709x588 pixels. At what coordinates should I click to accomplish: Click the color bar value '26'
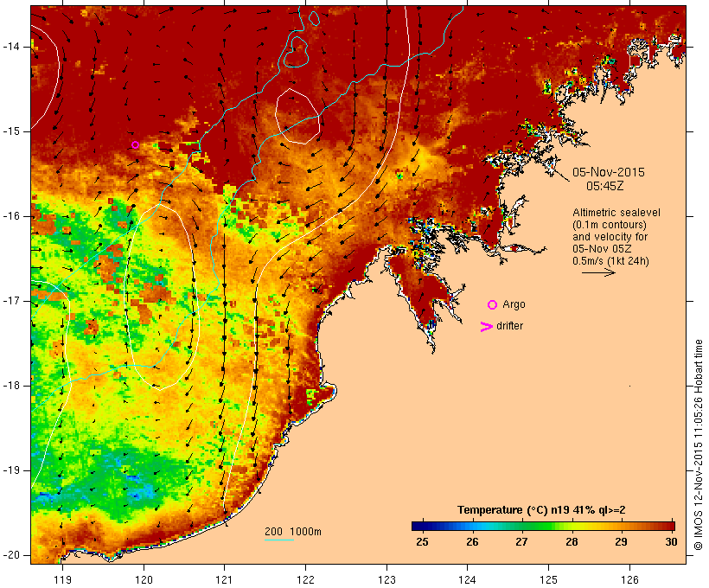click(x=472, y=542)
